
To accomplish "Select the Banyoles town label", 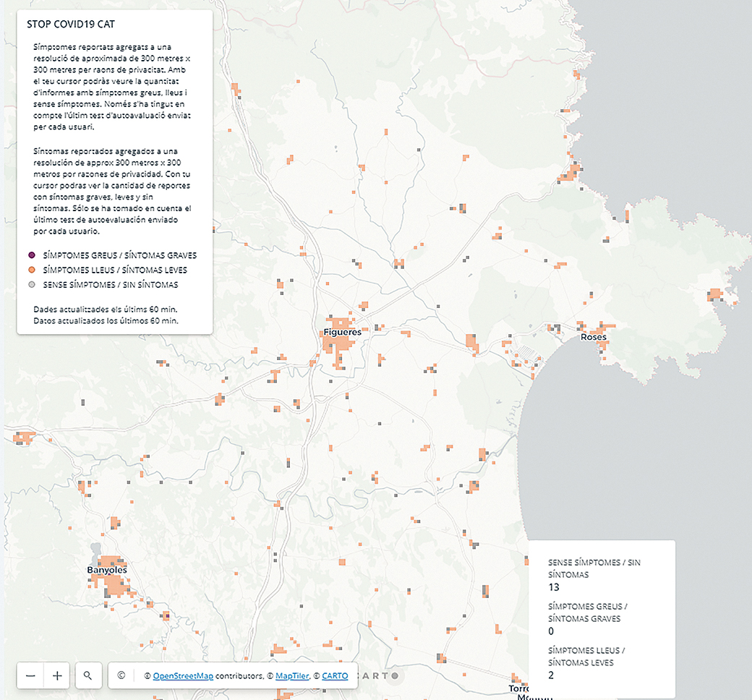I will (x=107, y=570).
